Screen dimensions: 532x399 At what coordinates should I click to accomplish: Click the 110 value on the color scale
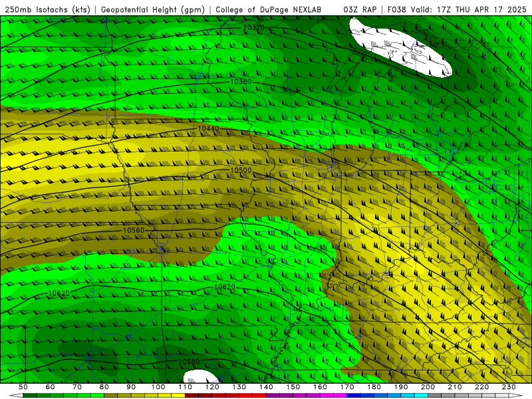(186, 387)
